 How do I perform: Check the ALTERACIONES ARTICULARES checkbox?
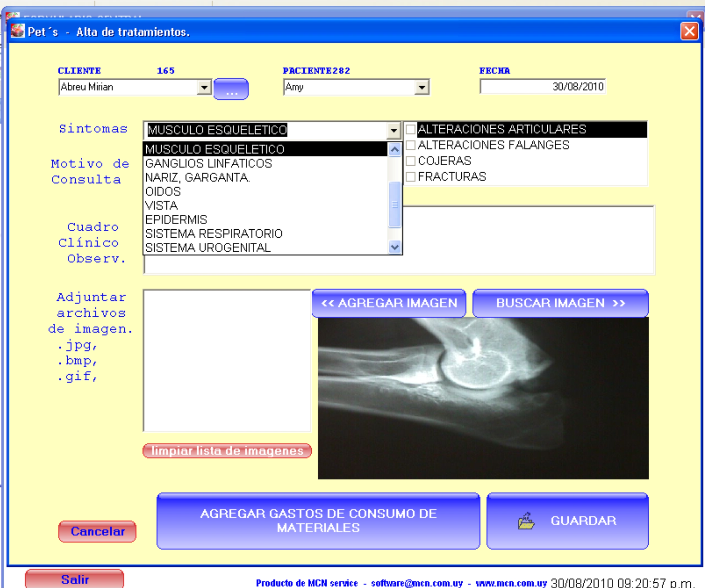410,129
